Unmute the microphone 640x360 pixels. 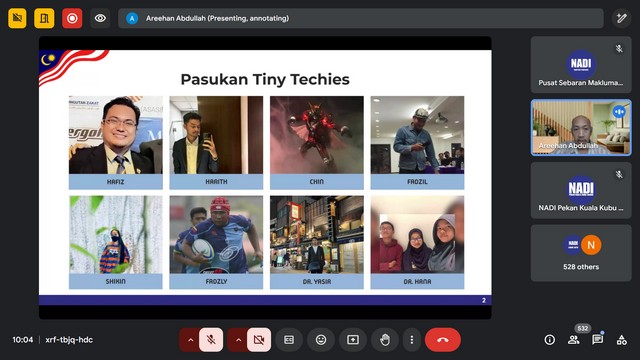click(211, 340)
